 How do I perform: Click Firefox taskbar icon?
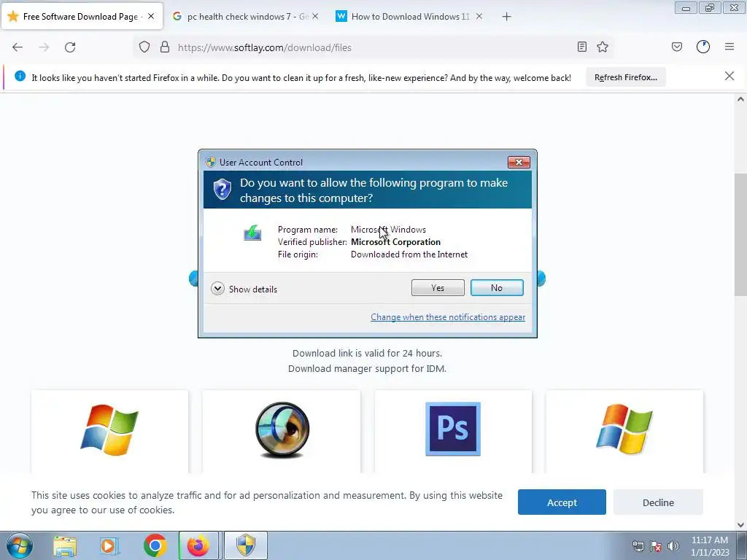pyautogui.click(x=198, y=545)
